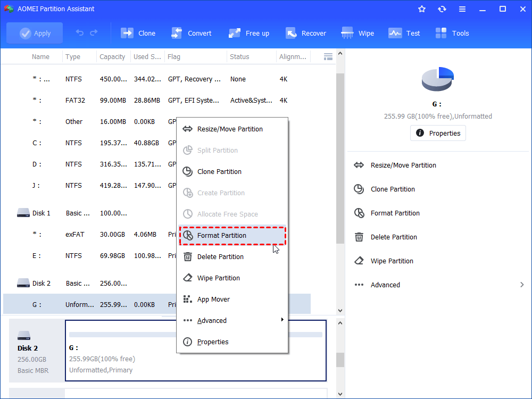Image resolution: width=532 pixels, height=399 pixels.
Task: Select the 450.00 NTFS Recovery partition row
Action: point(157,79)
